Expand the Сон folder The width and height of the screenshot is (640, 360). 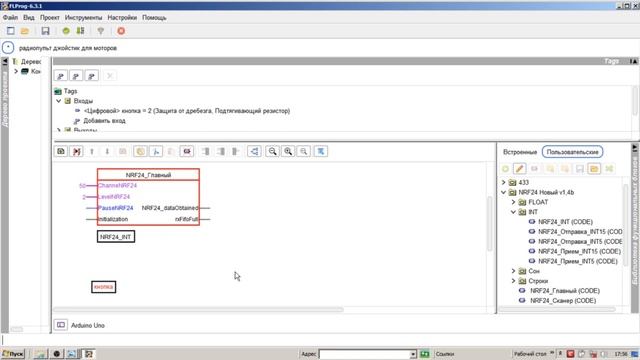pyautogui.click(x=513, y=271)
